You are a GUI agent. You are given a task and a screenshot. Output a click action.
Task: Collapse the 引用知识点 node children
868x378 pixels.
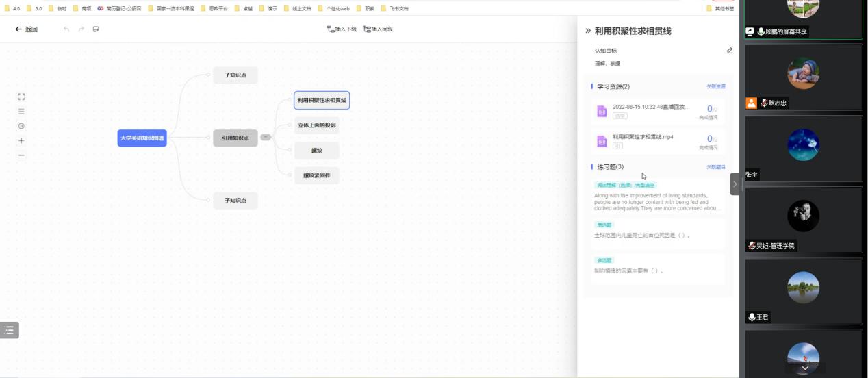[x=266, y=138]
